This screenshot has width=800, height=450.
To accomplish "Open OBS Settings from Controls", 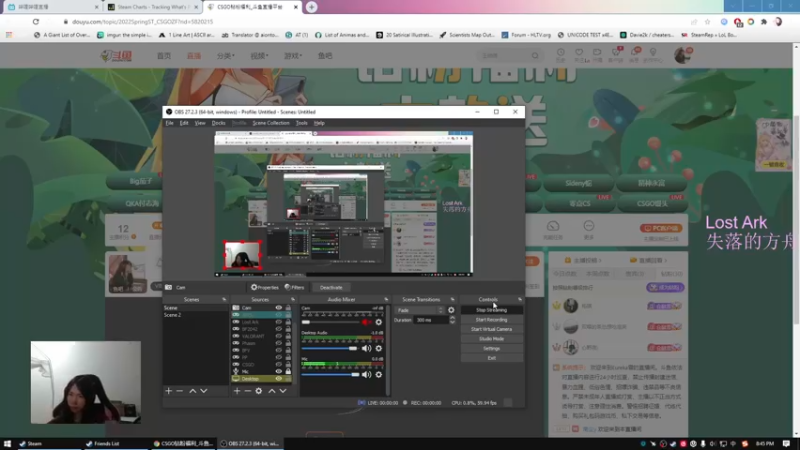I will coord(491,348).
